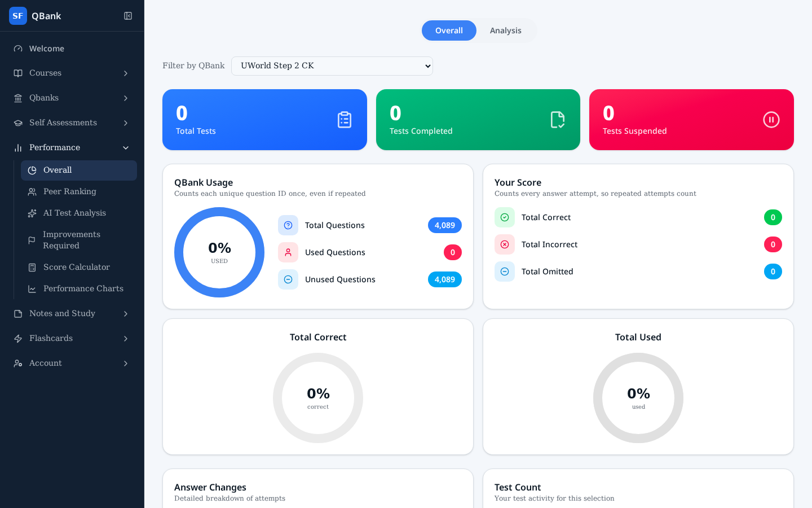Open the Filter by QBank dropdown
Viewport: 812px width, 508px height.
[x=332, y=66]
